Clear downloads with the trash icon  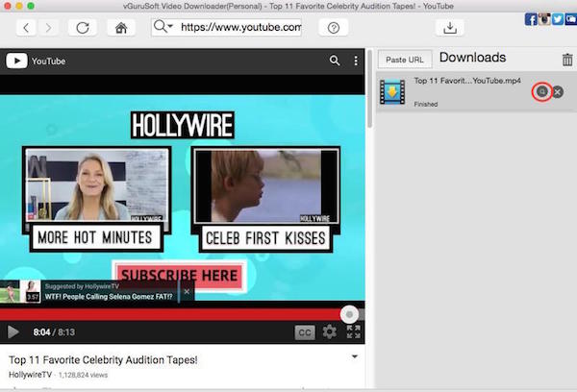tap(567, 60)
